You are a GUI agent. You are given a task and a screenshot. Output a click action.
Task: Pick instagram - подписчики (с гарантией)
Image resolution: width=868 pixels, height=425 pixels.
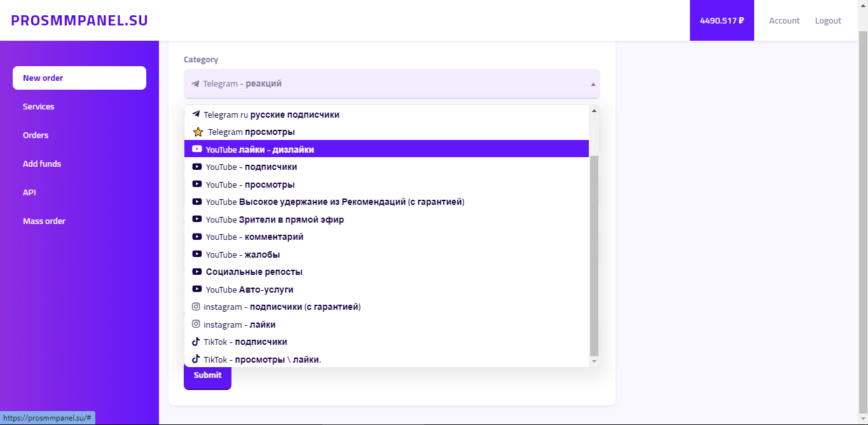[387, 307]
